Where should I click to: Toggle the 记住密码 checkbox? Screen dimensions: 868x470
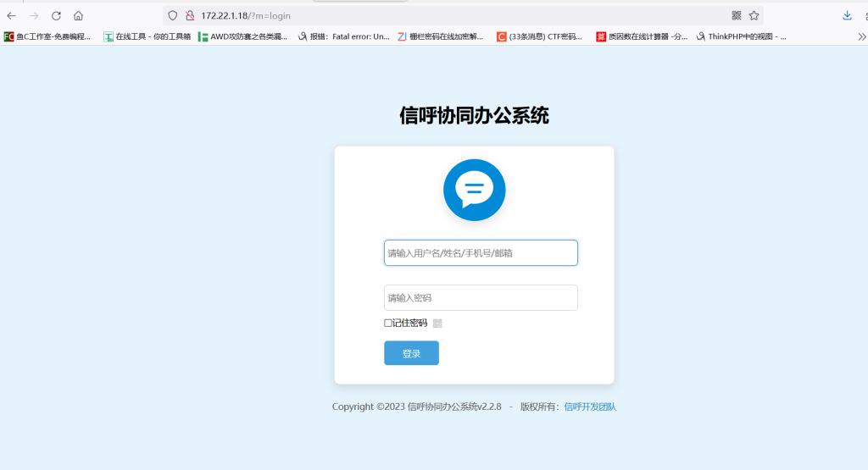pos(388,323)
